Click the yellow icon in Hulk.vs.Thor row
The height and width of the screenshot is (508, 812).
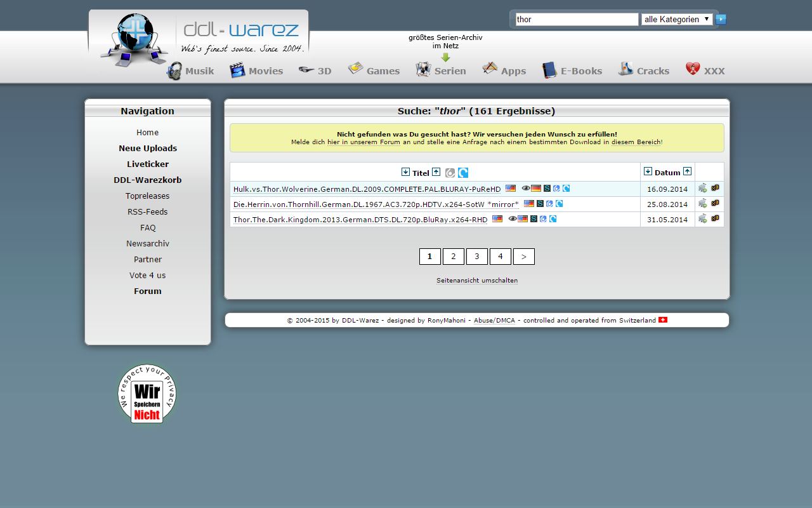point(716,188)
